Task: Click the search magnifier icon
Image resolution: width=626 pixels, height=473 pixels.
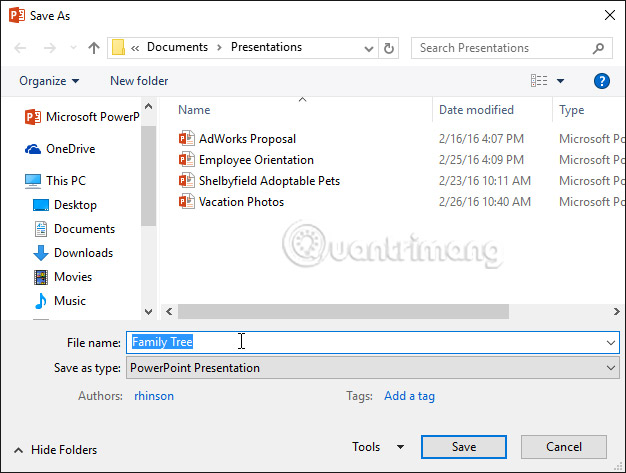Action: 598,48
